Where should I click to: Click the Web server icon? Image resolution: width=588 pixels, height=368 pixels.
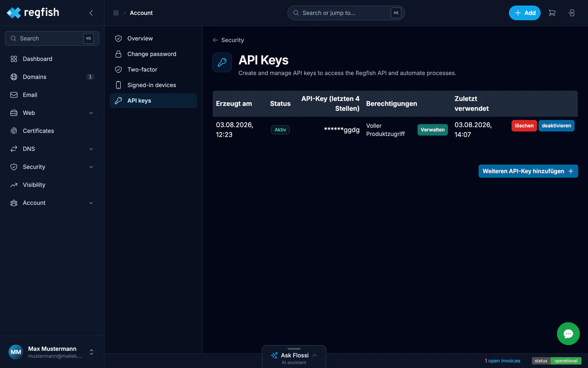14,113
